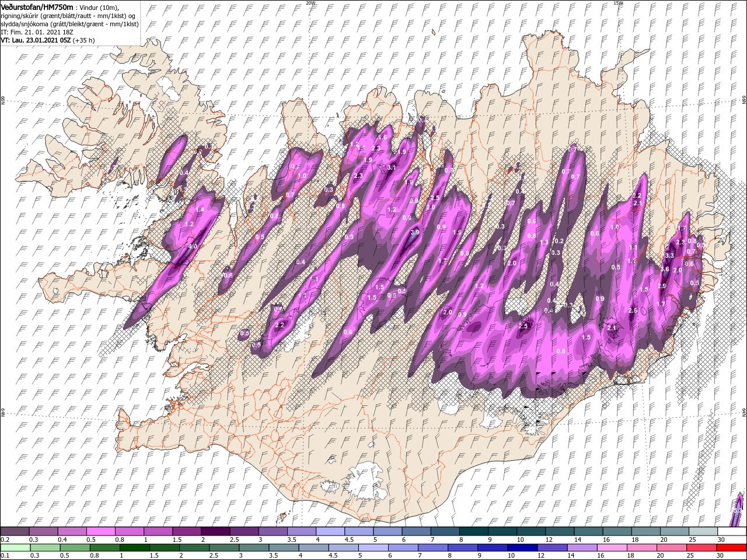Image resolution: width=747 pixels, height=560 pixels.
Task: Click the dark teal 8 swatch in snow scale
Action: pos(473,531)
